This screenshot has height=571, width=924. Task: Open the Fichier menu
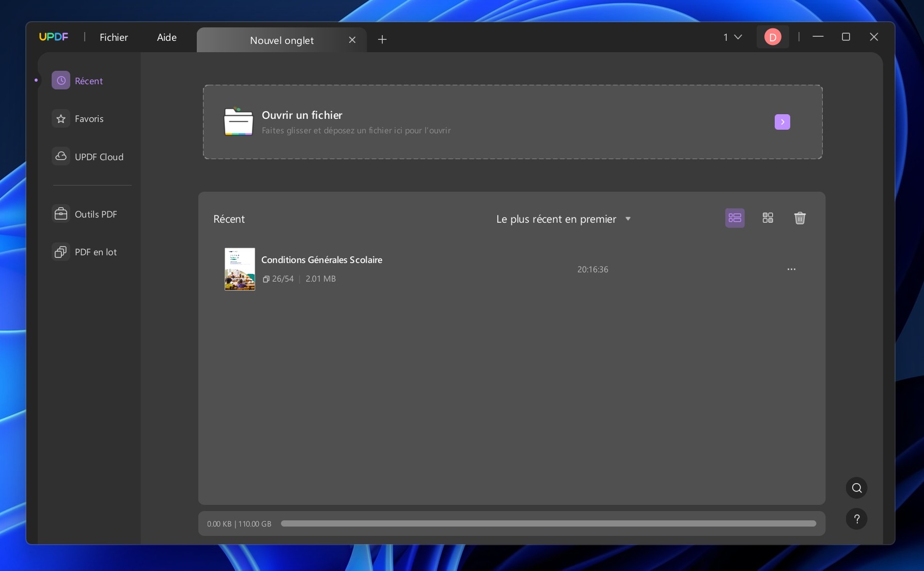click(x=114, y=37)
